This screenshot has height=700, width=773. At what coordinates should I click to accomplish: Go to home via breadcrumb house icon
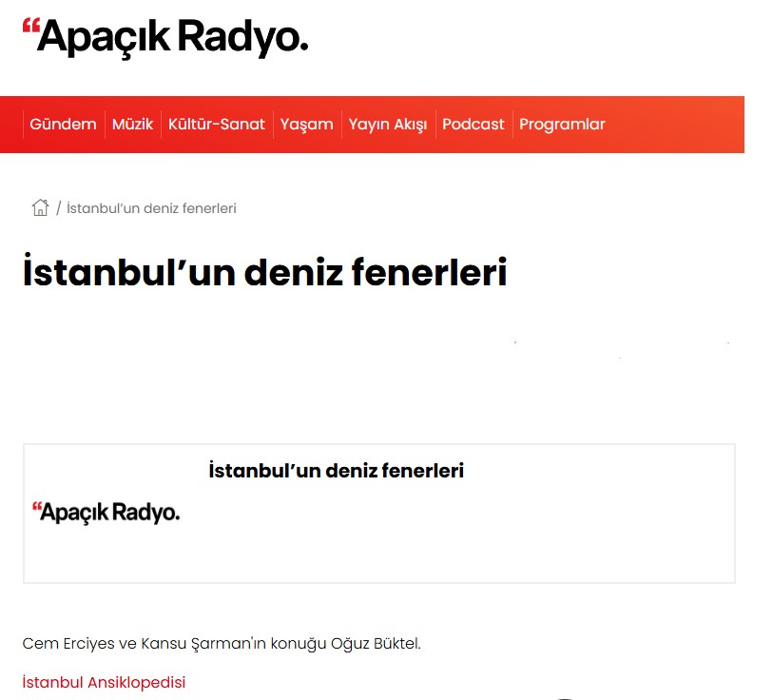[x=41, y=207]
